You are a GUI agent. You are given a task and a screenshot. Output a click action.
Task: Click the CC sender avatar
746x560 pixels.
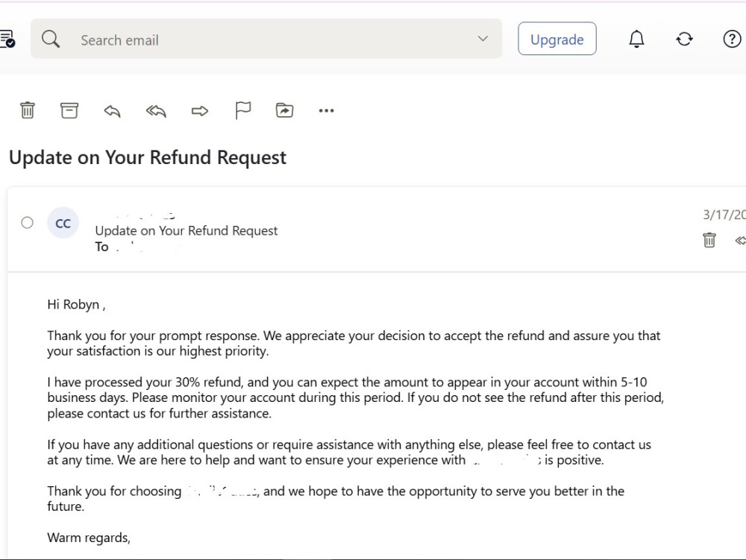(x=63, y=223)
